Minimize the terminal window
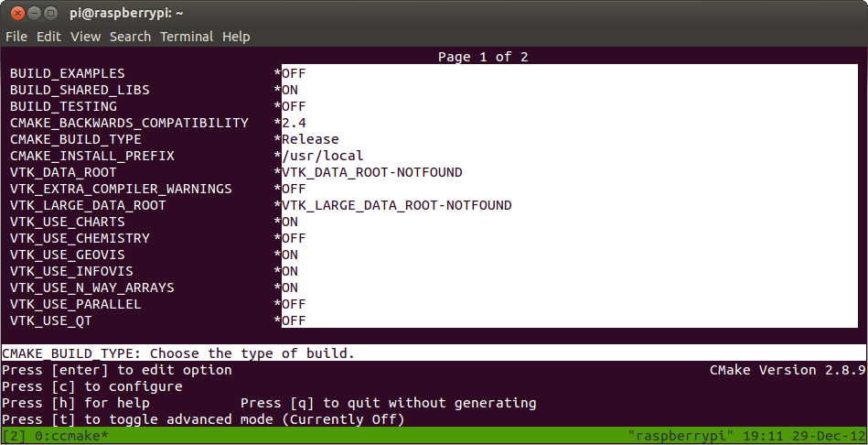Viewport: 868px width, 445px height. (35, 13)
